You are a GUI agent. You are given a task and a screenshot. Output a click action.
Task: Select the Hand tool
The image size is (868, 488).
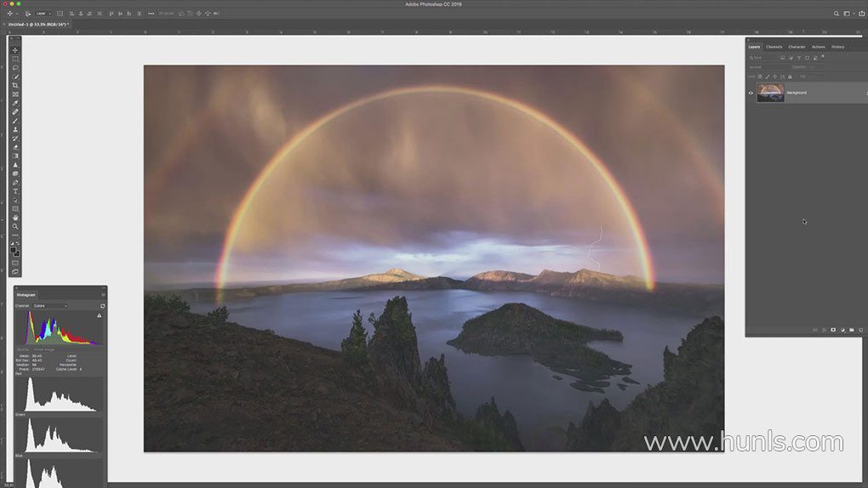15,218
